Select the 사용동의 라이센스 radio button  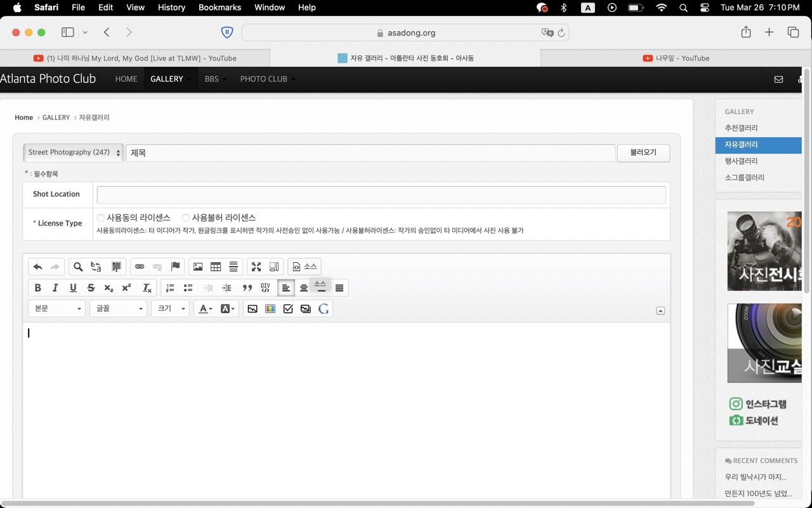pyautogui.click(x=101, y=218)
